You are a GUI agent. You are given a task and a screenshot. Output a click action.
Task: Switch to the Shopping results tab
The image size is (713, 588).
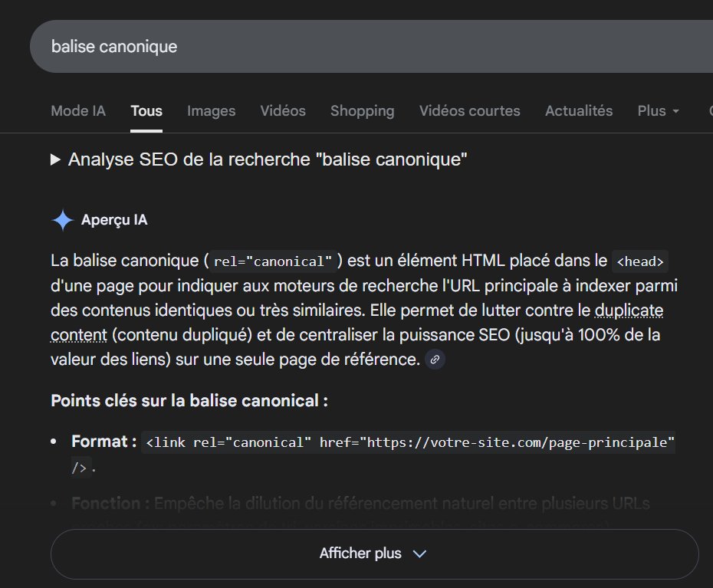pos(362,111)
